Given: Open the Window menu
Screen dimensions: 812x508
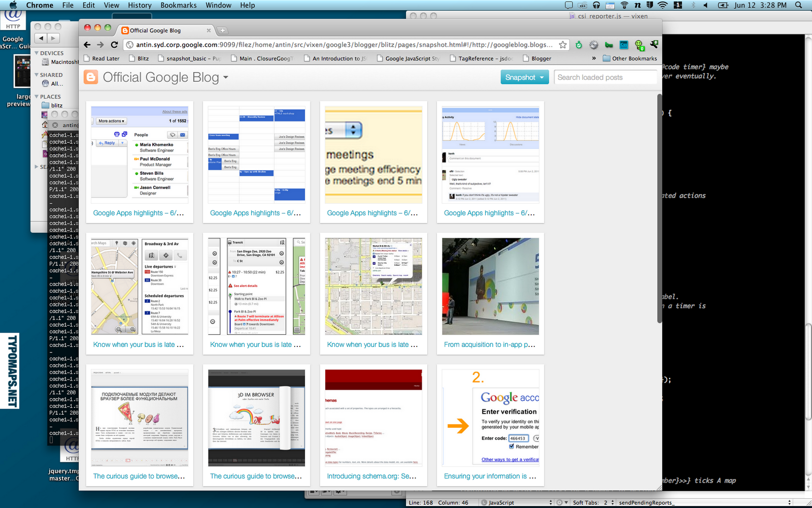Looking at the screenshot, I should (x=219, y=5).
